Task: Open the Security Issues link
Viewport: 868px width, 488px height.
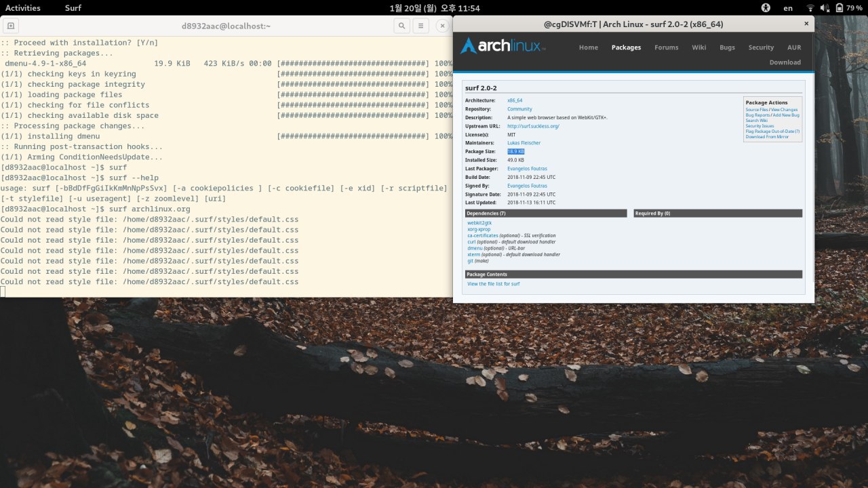Action: tap(759, 126)
